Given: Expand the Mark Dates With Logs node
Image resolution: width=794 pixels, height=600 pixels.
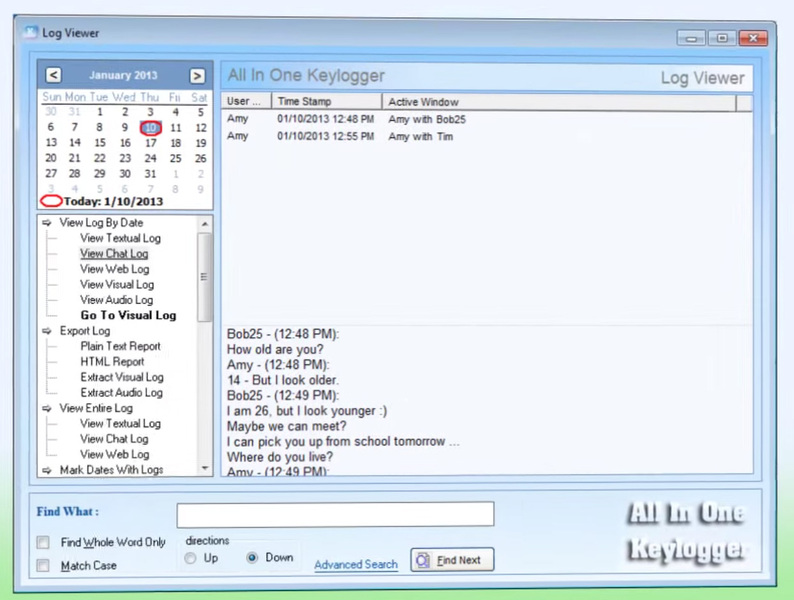Looking at the screenshot, I should (x=47, y=470).
